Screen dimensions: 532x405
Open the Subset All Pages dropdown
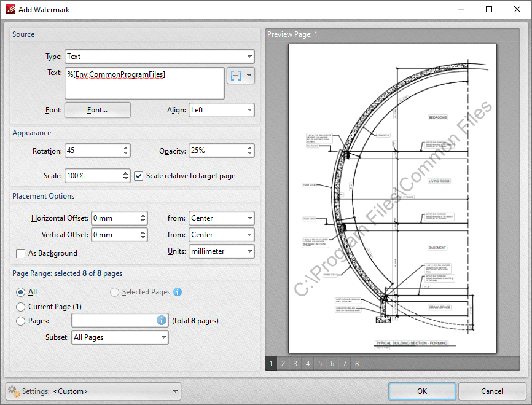coord(120,337)
